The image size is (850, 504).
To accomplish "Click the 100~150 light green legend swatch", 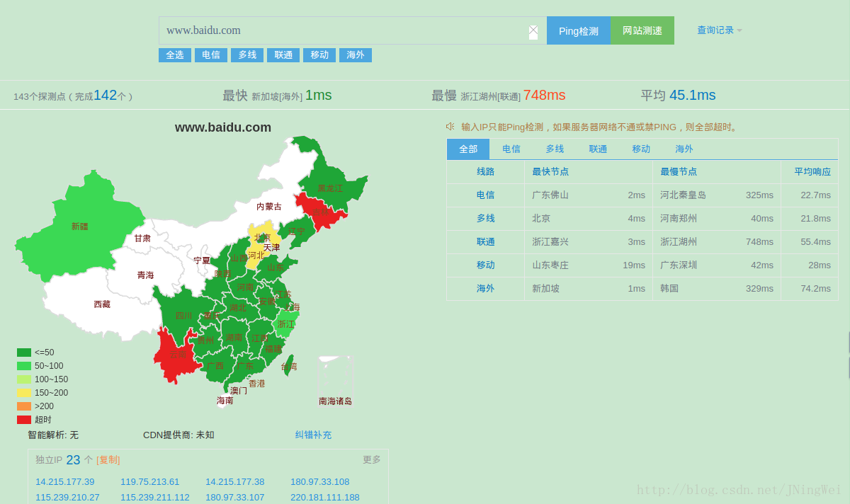I will 24,379.
